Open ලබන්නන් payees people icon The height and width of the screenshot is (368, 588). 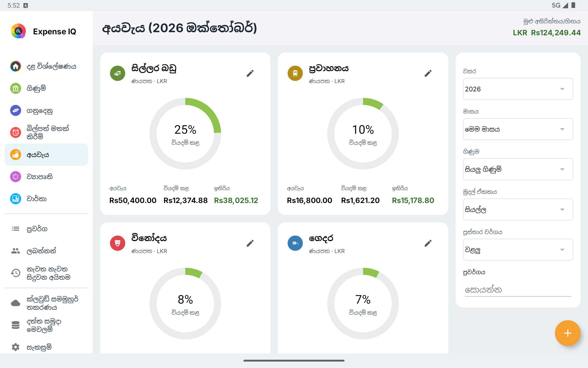(16, 251)
